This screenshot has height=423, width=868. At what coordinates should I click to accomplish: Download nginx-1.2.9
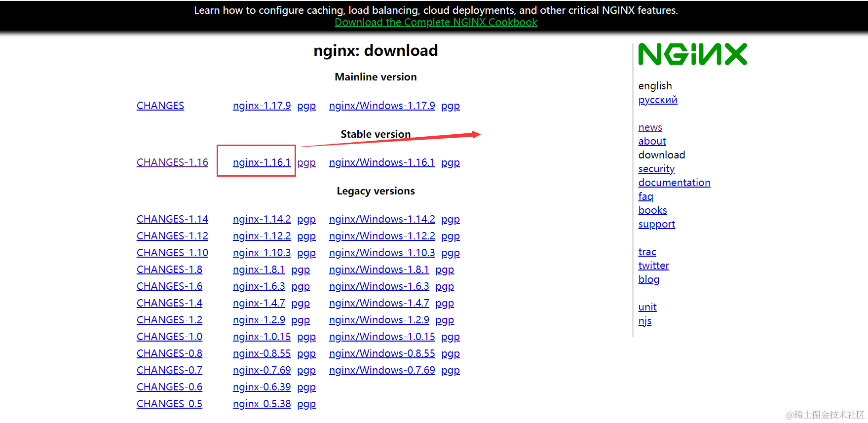[259, 320]
